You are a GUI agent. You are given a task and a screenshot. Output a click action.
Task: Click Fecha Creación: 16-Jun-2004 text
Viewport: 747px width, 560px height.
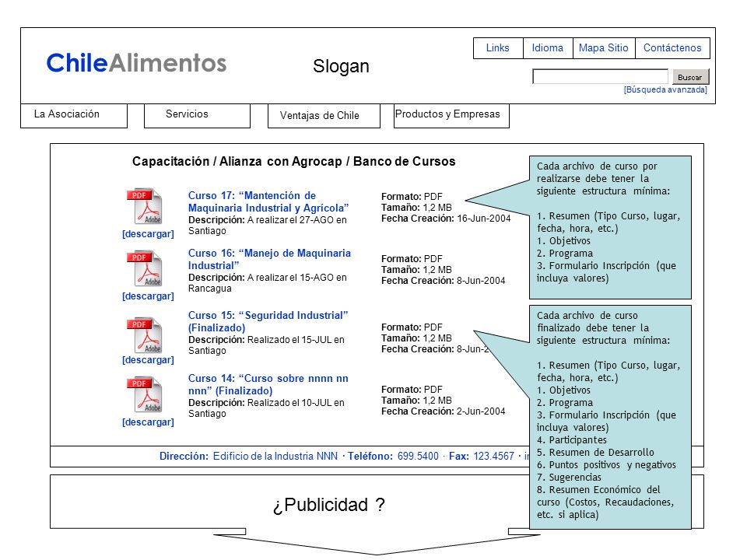446,219
